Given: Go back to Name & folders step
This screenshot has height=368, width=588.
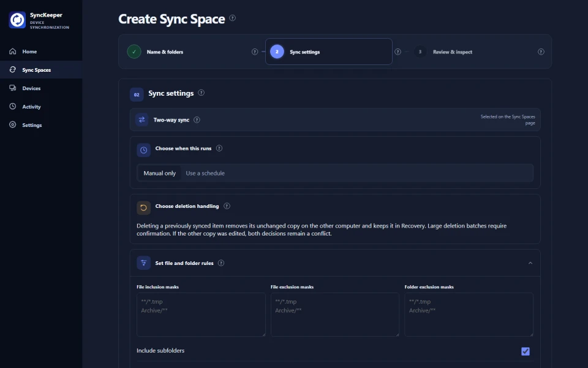Looking at the screenshot, I should (185, 52).
